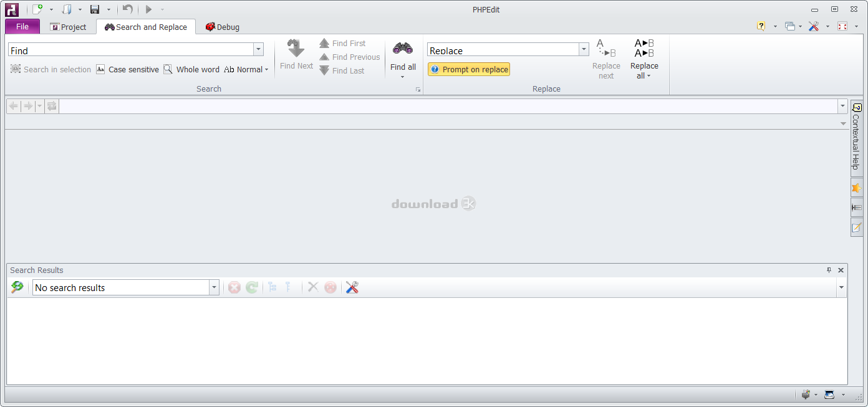Screen dimensions: 868x407
Task: Open the Find field dropdown arrow
Action: coord(258,50)
